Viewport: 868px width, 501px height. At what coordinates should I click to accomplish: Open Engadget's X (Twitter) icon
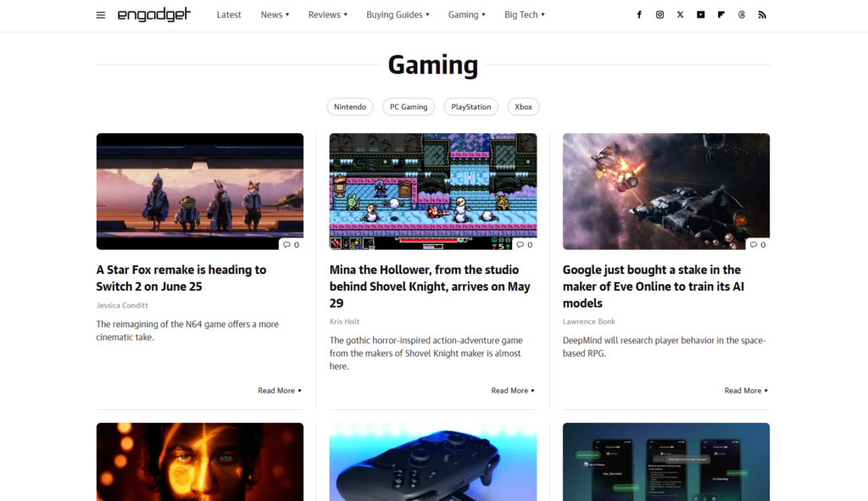tap(680, 15)
